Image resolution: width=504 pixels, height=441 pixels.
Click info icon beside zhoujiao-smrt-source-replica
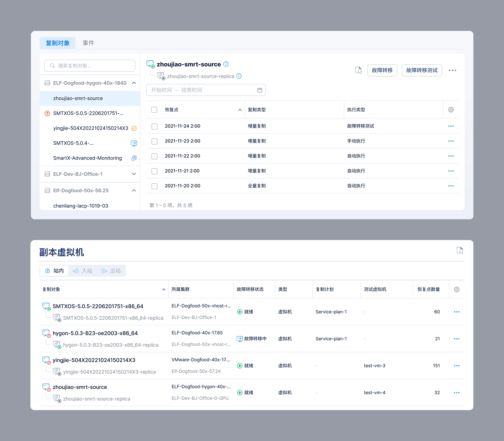[239, 76]
